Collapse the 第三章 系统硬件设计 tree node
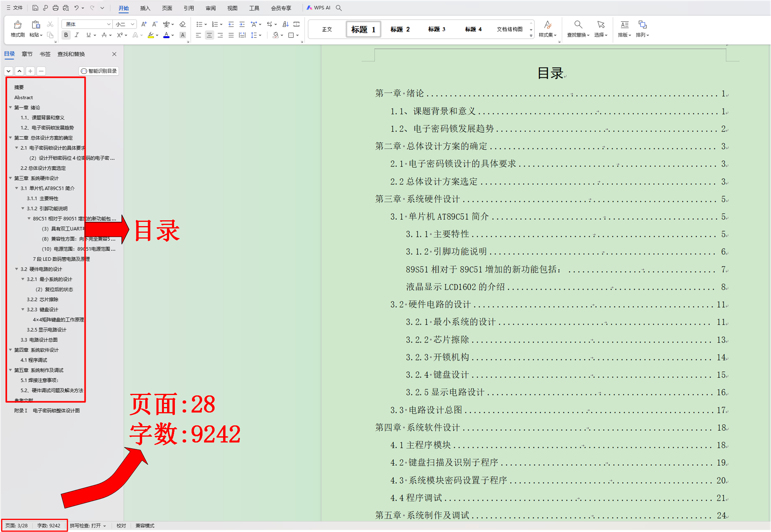 11,178
